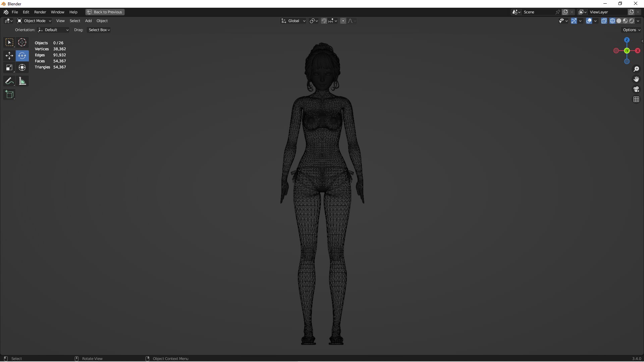Select the Add Cube tool
The image size is (644, 362).
(x=9, y=95)
